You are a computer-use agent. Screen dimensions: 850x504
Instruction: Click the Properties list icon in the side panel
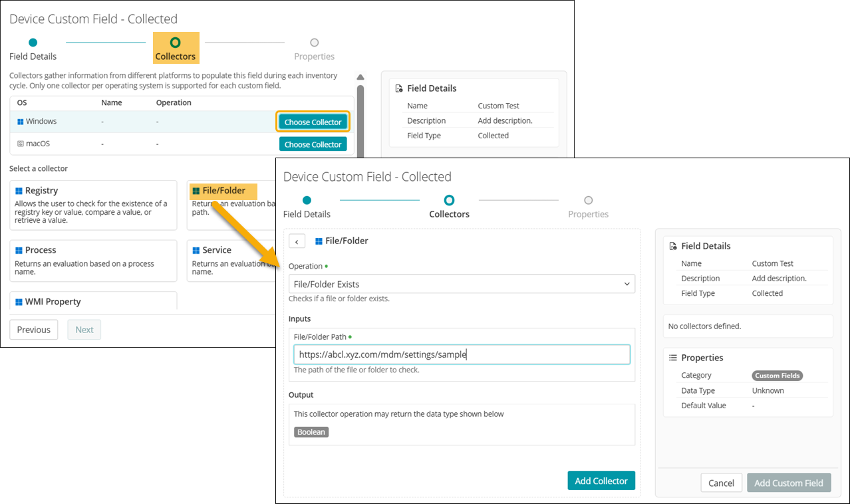[672, 358]
